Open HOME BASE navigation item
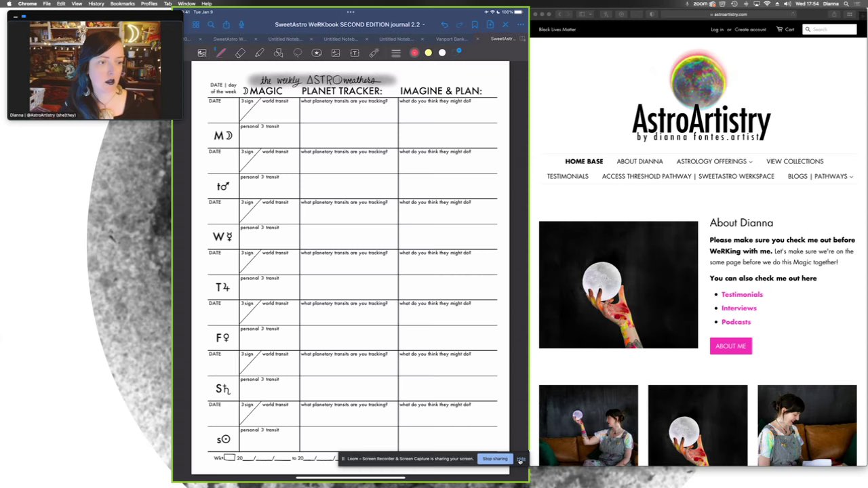This screenshot has width=868, height=488. point(584,161)
